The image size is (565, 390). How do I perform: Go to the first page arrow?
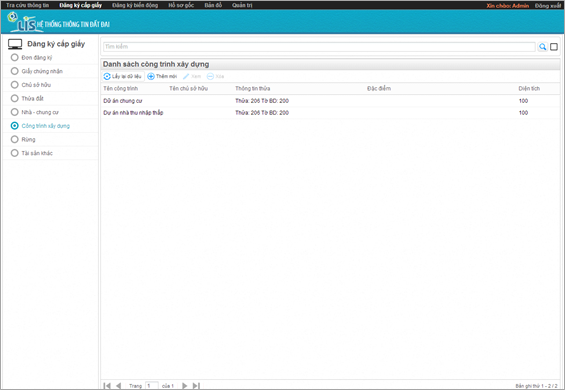[x=107, y=385]
